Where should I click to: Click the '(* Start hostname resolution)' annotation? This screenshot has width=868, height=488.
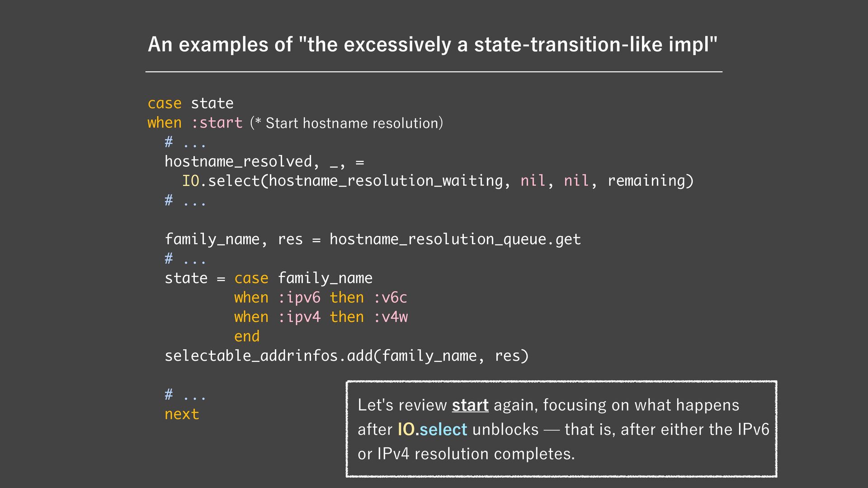coord(346,123)
